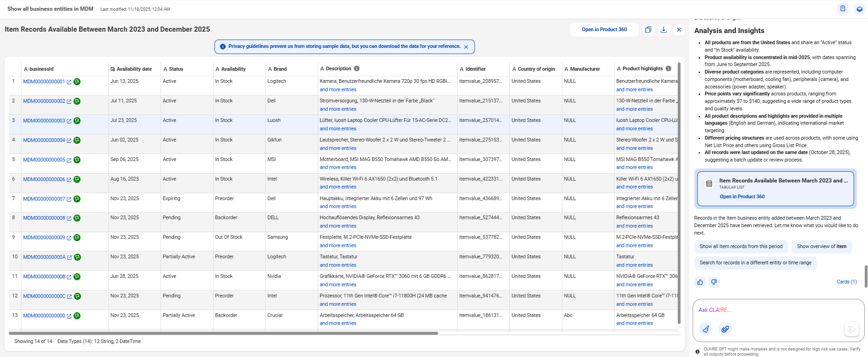Viewport: 868px width, 357px height.
Task: Click the broom clear chat icon
Action: 706,329
